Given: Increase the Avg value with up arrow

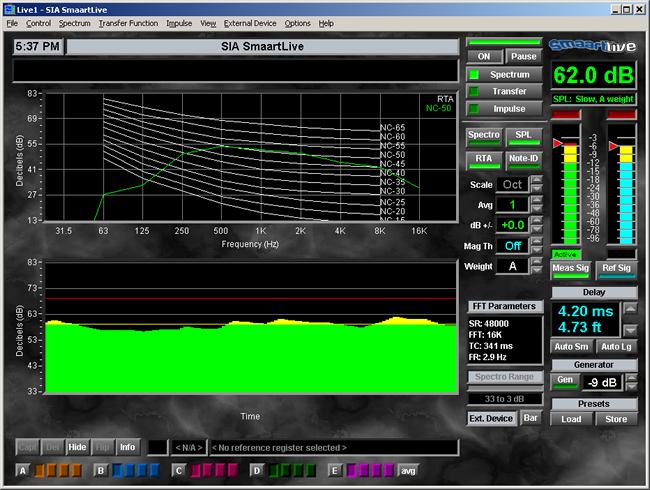Looking at the screenshot, I should [x=536, y=200].
